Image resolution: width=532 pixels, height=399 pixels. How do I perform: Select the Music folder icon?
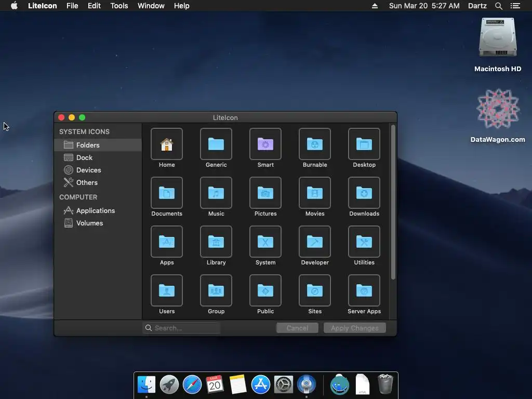tap(216, 193)
